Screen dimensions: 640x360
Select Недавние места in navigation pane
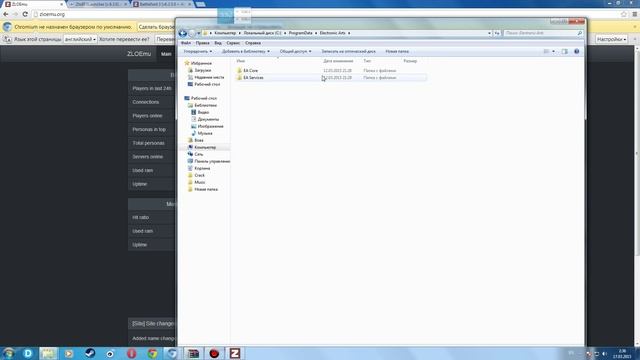tap(209, 77)
